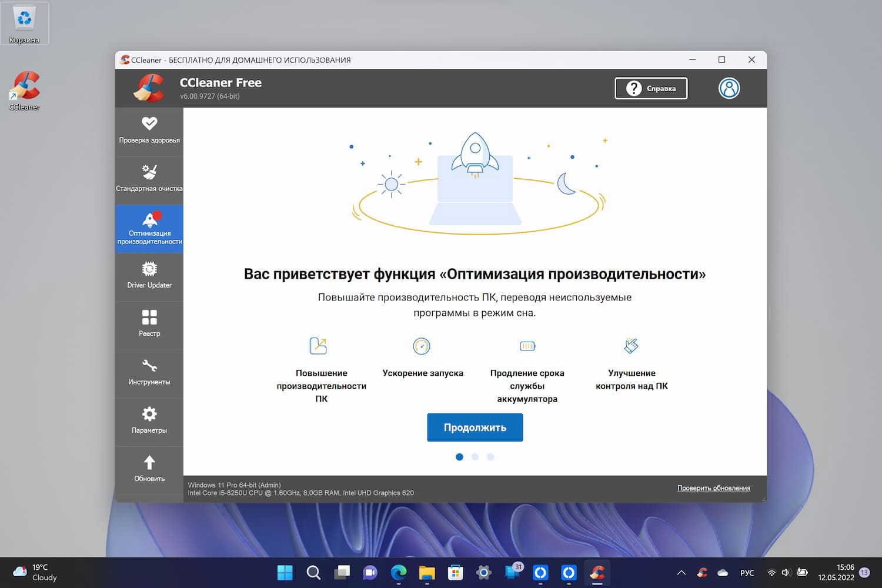Viewport: 882px width, 588px height.
Task: Open the weather widget showing 19°C Cloudy
Action: coord(35,572)
